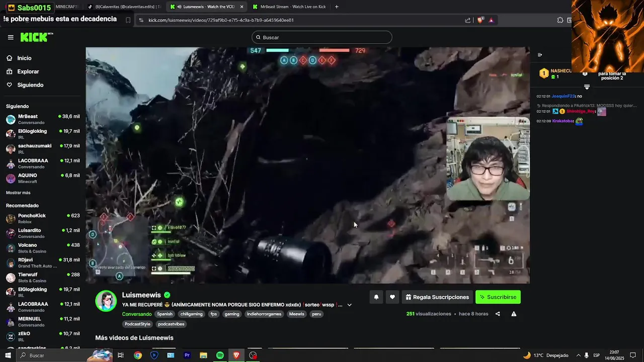Open Tierwulf recommended channel

pyautogui.click(x=43, y=278)
